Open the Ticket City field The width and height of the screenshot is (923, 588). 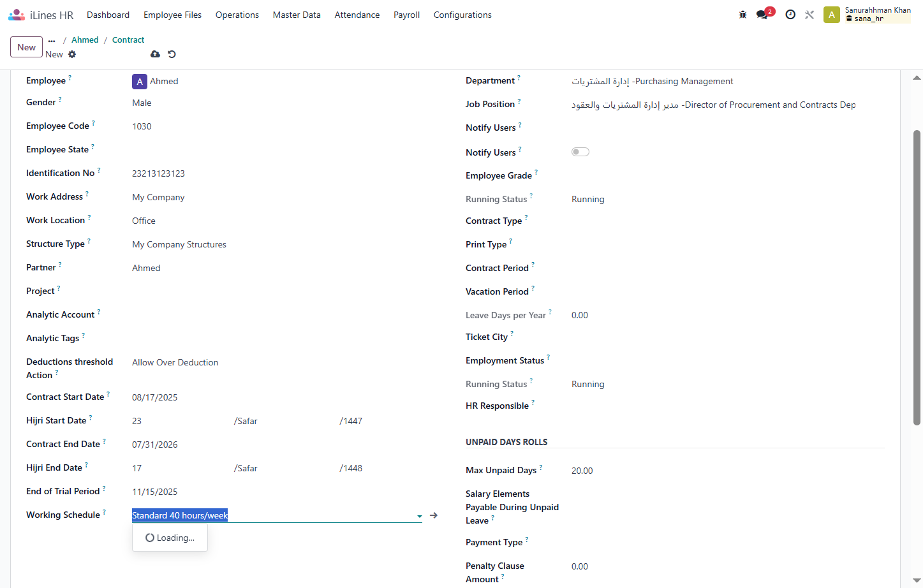click(x=727, y=337)
